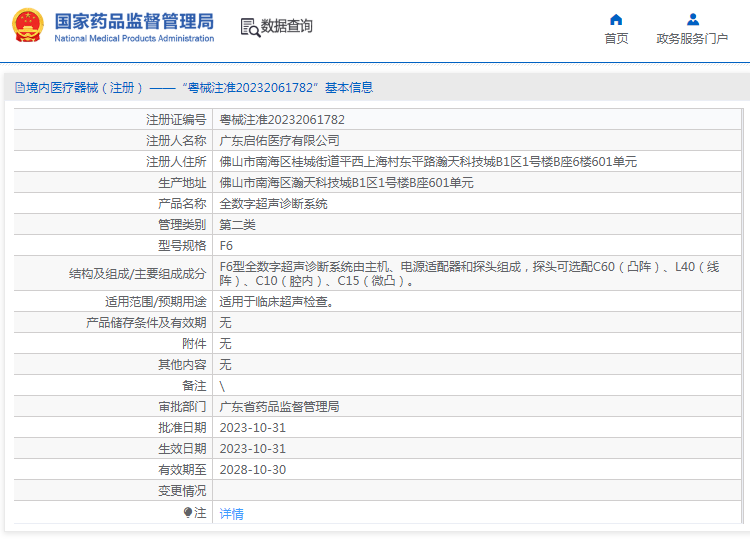Select the 注册人住所 address value
The width and height of the screenshot is (750, 540).
(x=428, y=162)
